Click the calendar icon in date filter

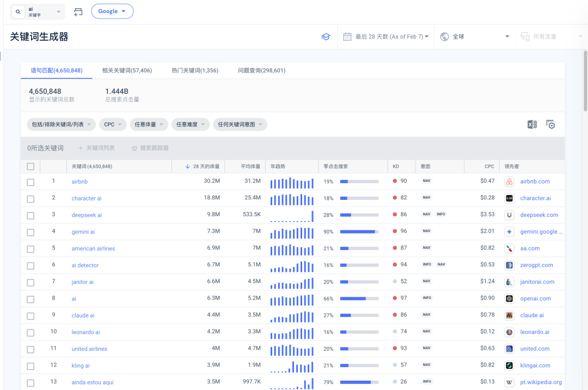347,37
